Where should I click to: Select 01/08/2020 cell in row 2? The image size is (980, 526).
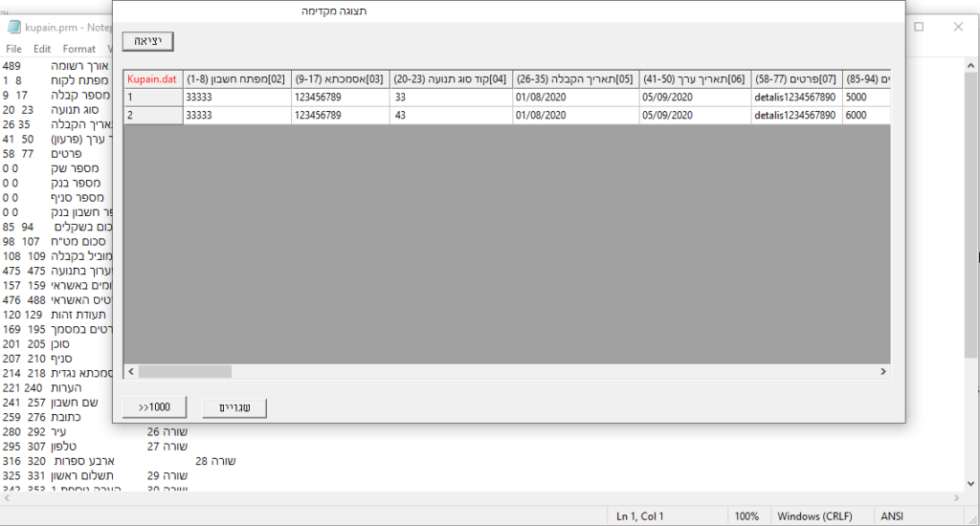click(x=575, y=116)
